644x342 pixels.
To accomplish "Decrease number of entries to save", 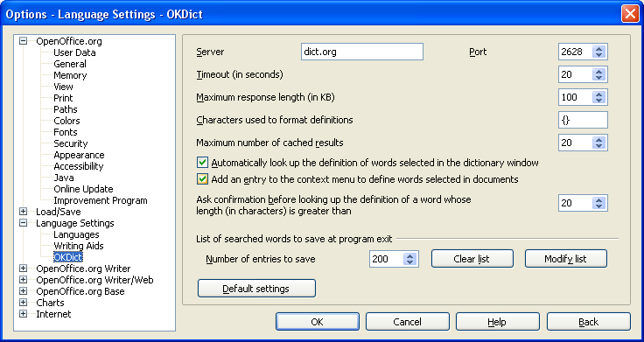I will tap(409, 262).
